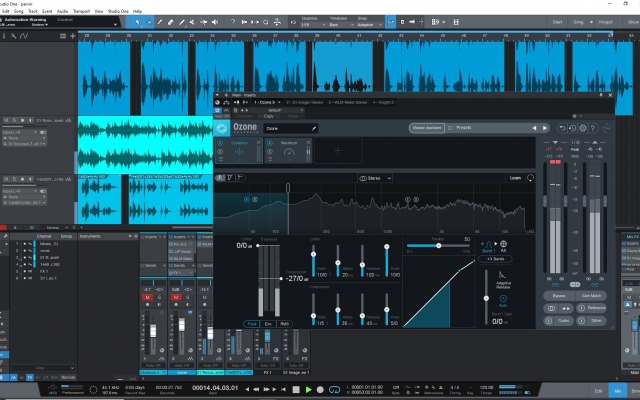Switch to the Mix view button
Image resolution: width=640 pixels, height=400 pixels.
point(618,391)
